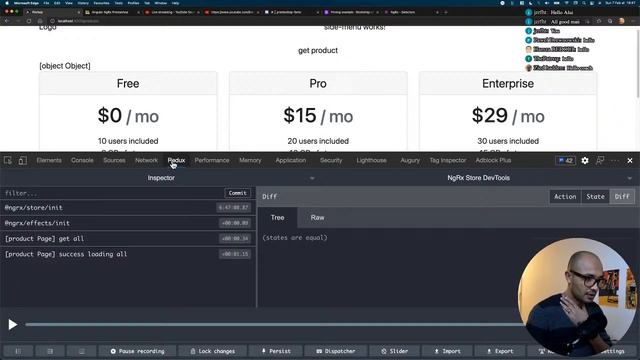The image size is (640, 360).
Task: Open the Lighthouse DevTools tab
Action: (x=371, y=160)
